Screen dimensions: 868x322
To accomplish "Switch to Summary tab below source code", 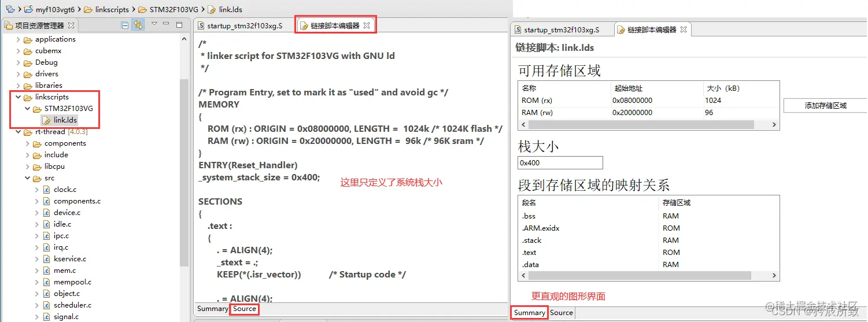I will (212, 309).
